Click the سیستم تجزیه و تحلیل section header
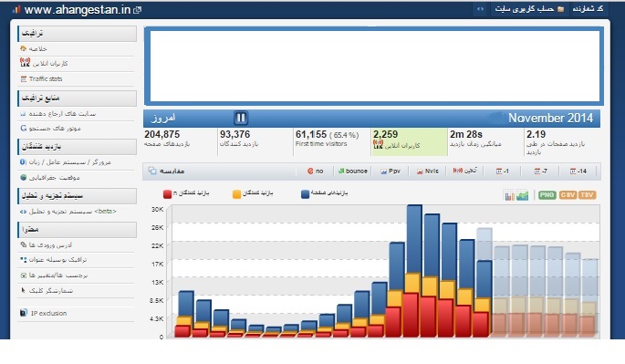The height and width of the screenshot is (364, 625). (x=77, y=196)
